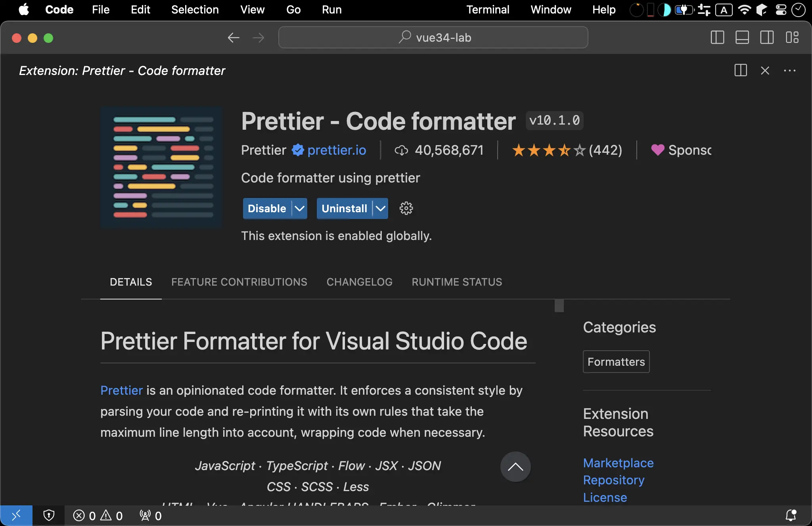Open the errors and warnings status item

pos(98,516)
